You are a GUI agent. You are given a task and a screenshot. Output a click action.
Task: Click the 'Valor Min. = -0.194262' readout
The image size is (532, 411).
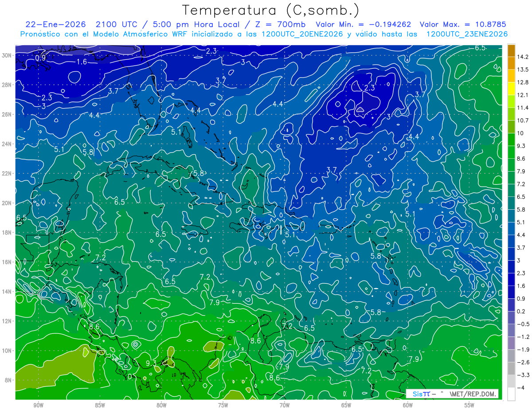(363, 24)
